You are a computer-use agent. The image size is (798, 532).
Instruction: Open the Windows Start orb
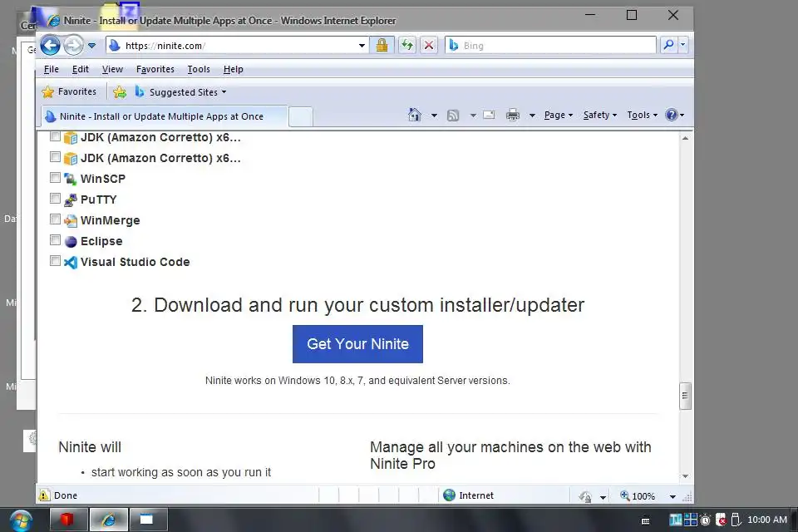pyautogui.click(x=20, y=520)
